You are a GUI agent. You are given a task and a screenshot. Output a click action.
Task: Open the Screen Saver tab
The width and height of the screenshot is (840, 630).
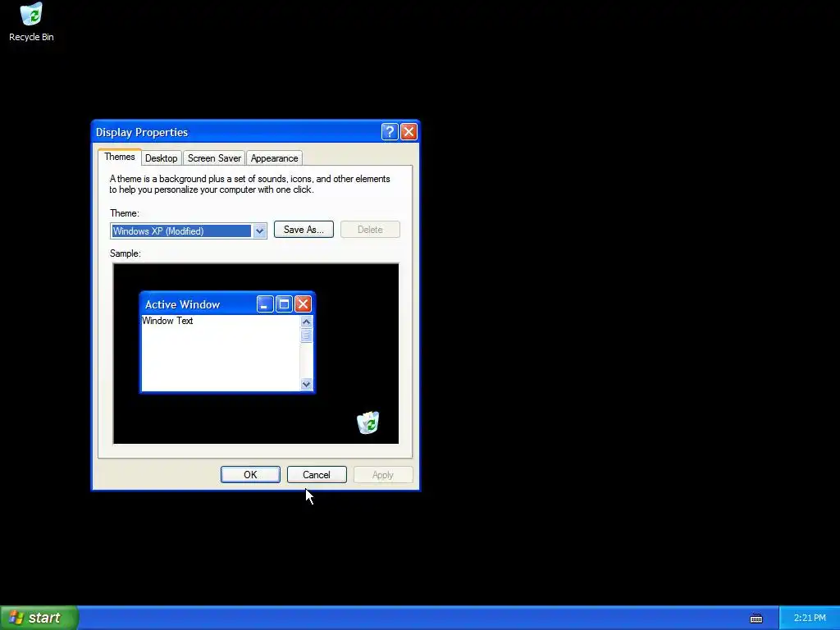coord(214,158)
